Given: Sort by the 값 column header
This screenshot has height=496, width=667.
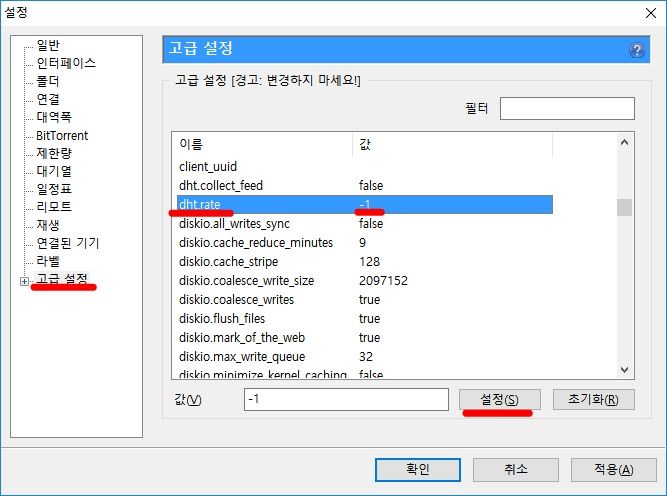Looking at the screenshot, I should (453, 145).
